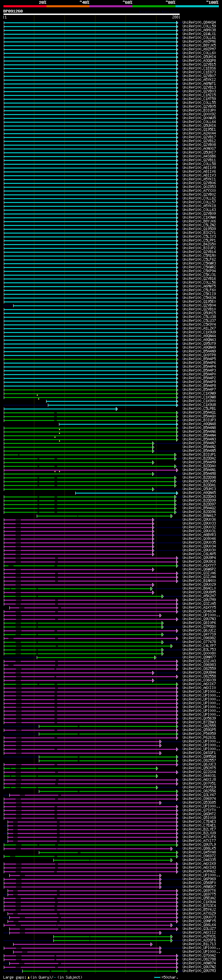Select label UniRef100_B5A4Q1
This screenshot has height=980, width=222.
click(x=199, y=413)
